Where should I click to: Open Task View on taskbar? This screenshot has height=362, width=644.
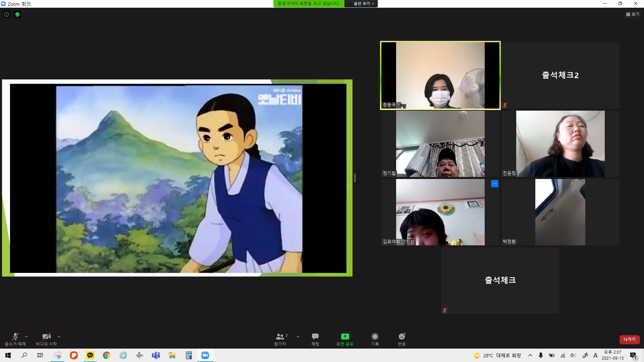40,355
